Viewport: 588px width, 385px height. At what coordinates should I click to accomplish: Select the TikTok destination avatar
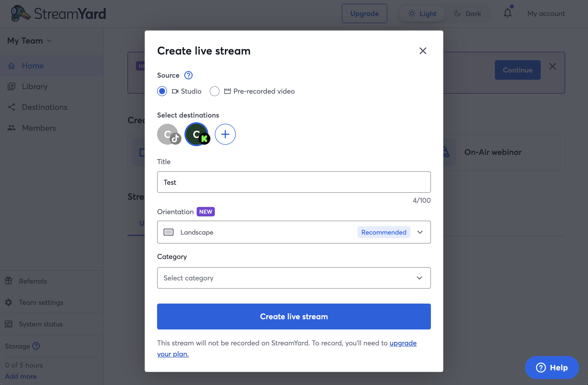(x=169, y=134)
